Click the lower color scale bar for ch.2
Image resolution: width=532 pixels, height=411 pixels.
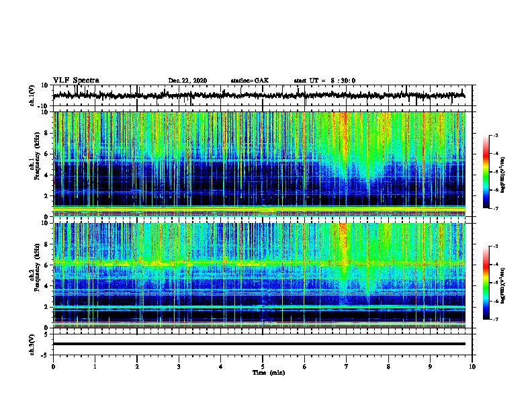pyautogui.click(x=486, y=283)
